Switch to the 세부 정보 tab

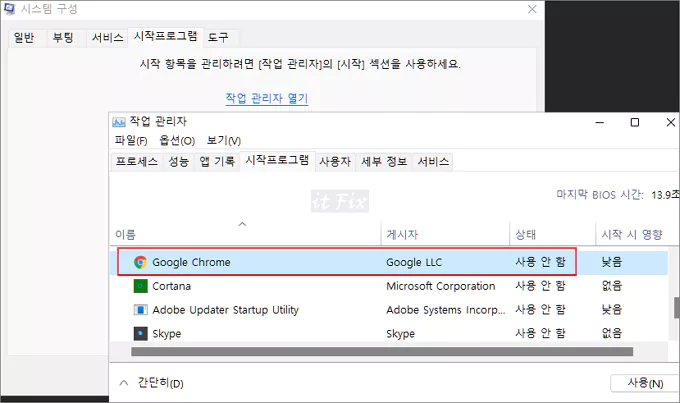tap(384, 162)
